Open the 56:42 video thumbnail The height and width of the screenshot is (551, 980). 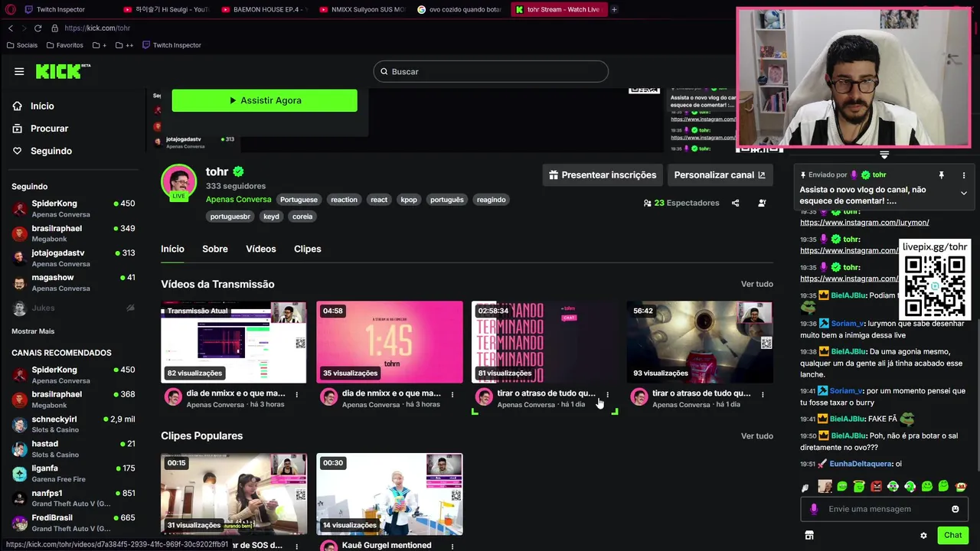(700, 342)
